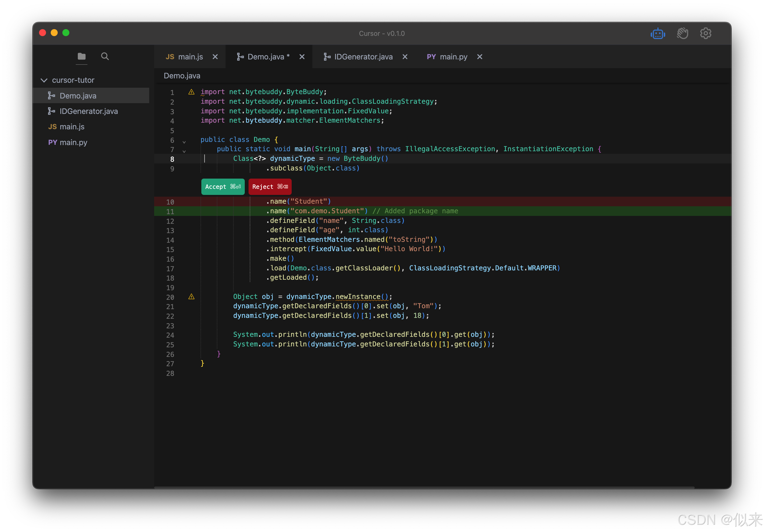The image size is (764, 532).
Task: Open the AI chat robot icon
Action: tap(658, 34)
